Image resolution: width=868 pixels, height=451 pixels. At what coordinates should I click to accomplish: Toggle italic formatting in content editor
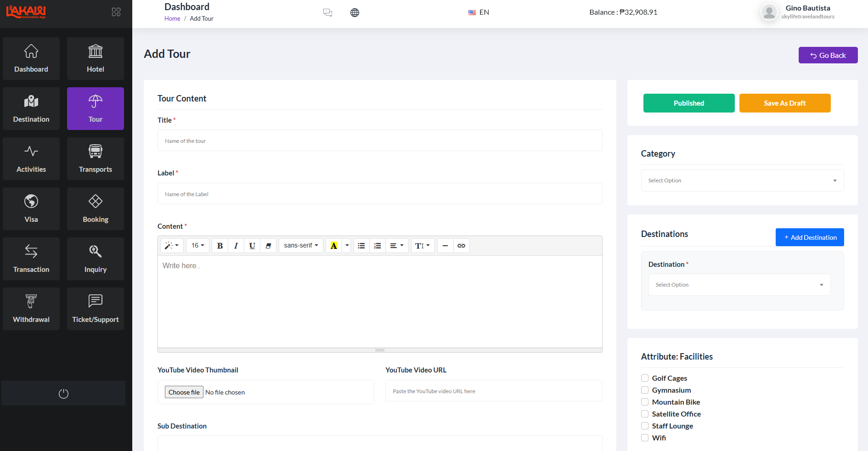click(x=236, y=246)
